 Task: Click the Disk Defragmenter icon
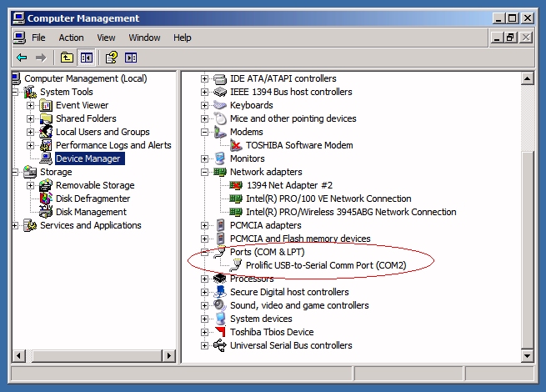click(x=46, y=199)
